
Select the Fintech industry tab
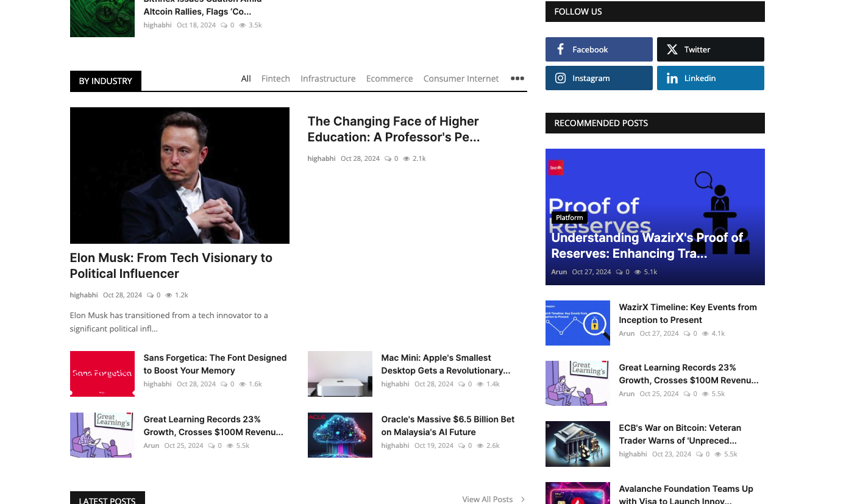(x=275, y=79)
